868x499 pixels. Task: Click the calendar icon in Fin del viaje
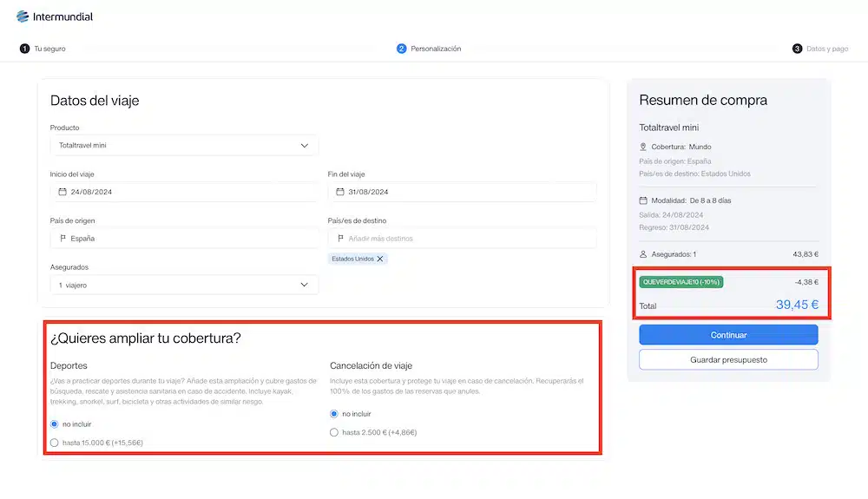[340, 192]
